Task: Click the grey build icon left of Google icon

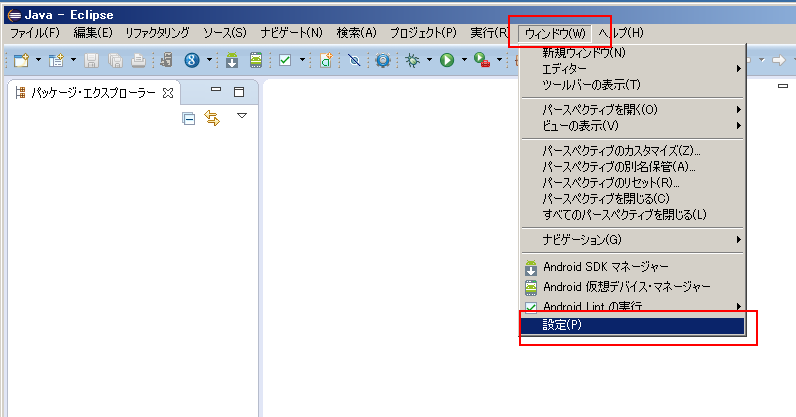Action: tap(167, 60)
